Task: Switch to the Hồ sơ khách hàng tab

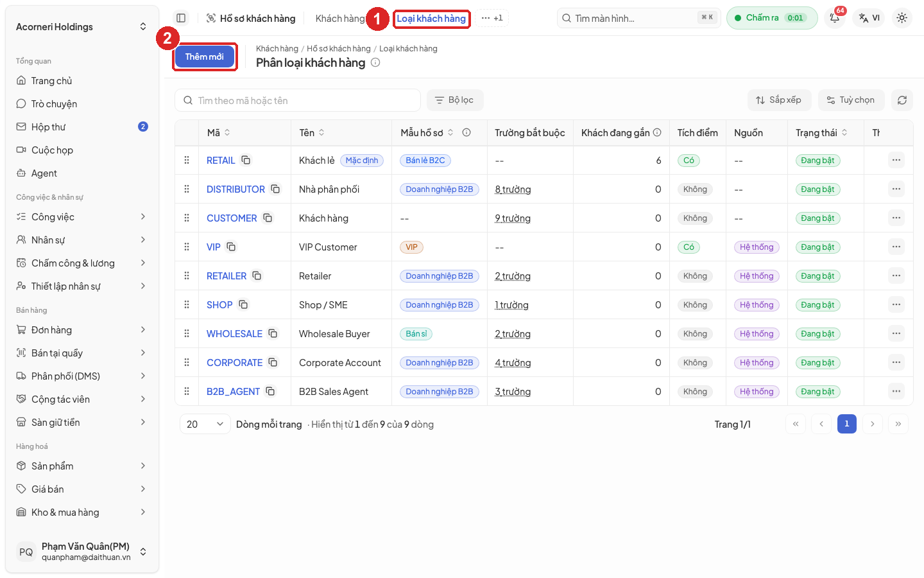Action: 251,19
